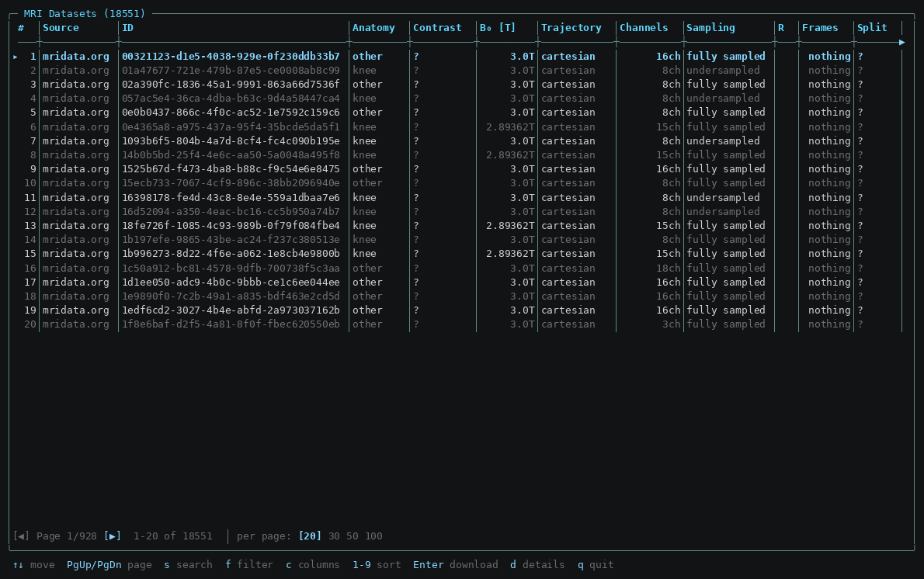
Task: Click the R column header
Action: tap(781, 28)
